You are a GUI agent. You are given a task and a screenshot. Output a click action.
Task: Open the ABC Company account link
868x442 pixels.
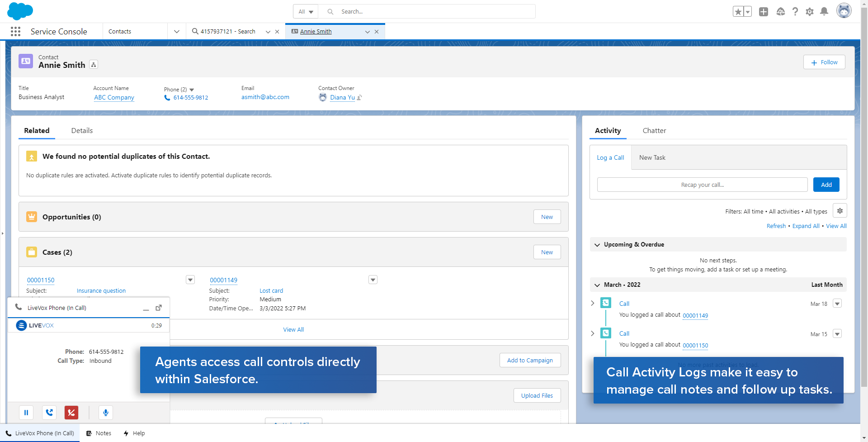(114, 97)
